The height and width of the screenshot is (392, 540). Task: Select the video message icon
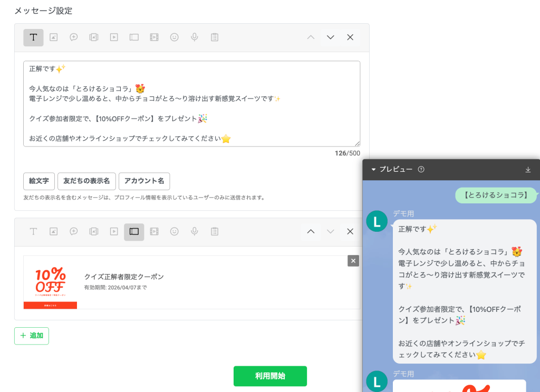coord(114,37)
